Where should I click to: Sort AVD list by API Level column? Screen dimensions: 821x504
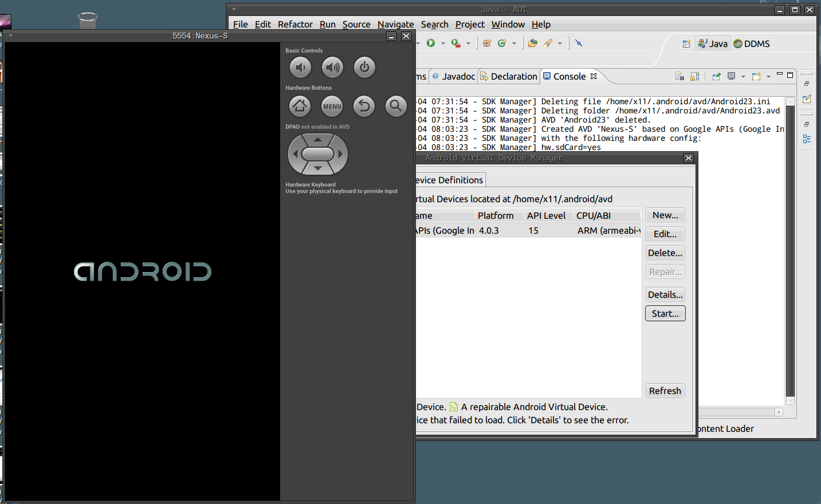pos(549,215)
